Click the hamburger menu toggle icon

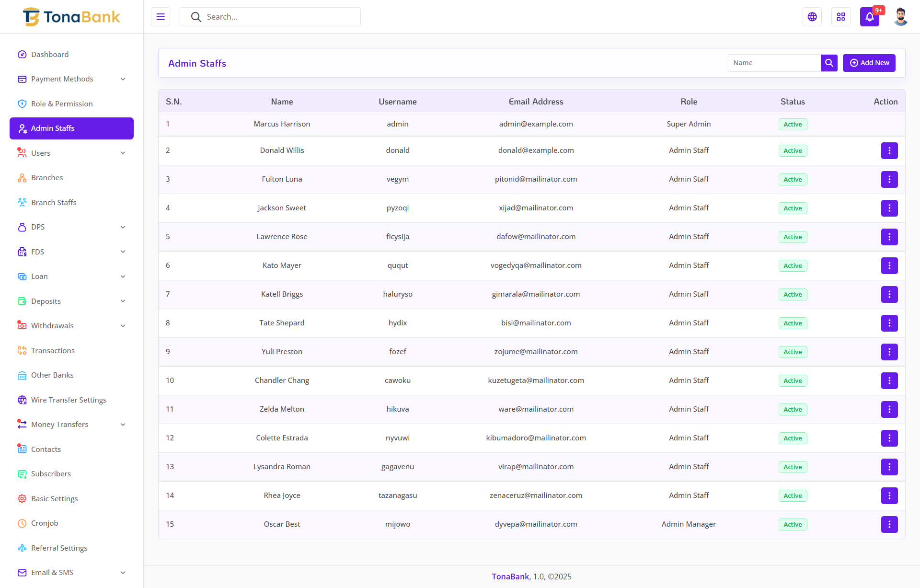(161, 17)
